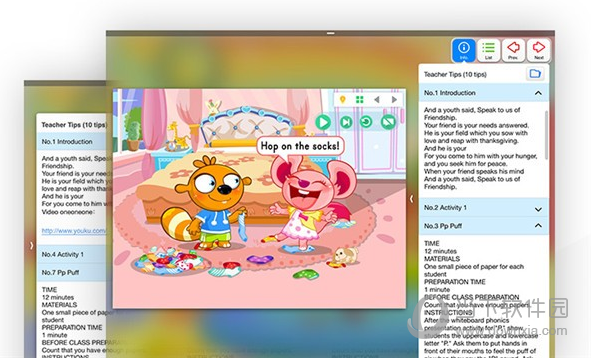Screen dimensions: 592x360
Task: Expand the left window side panel arrow
Action: tap(31, 246)
